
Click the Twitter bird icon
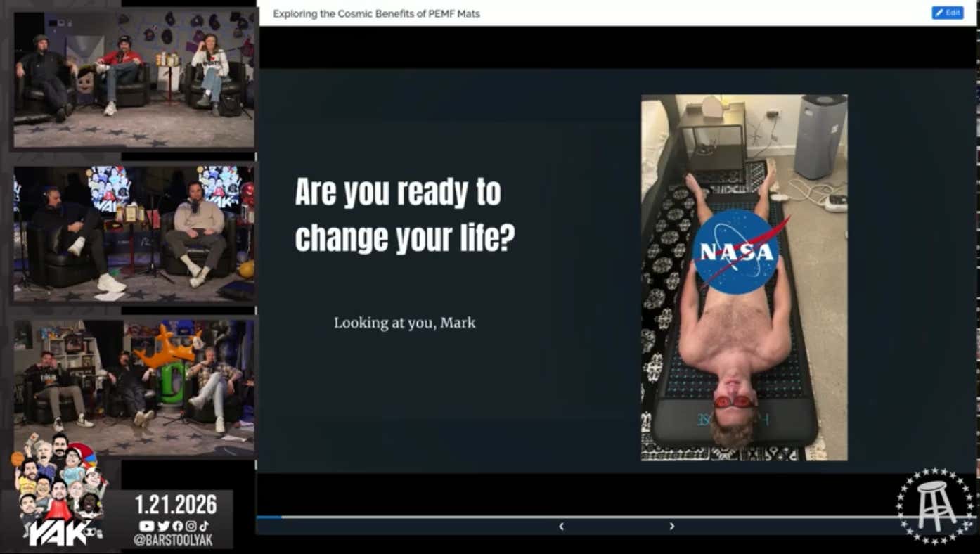point(162,526)
